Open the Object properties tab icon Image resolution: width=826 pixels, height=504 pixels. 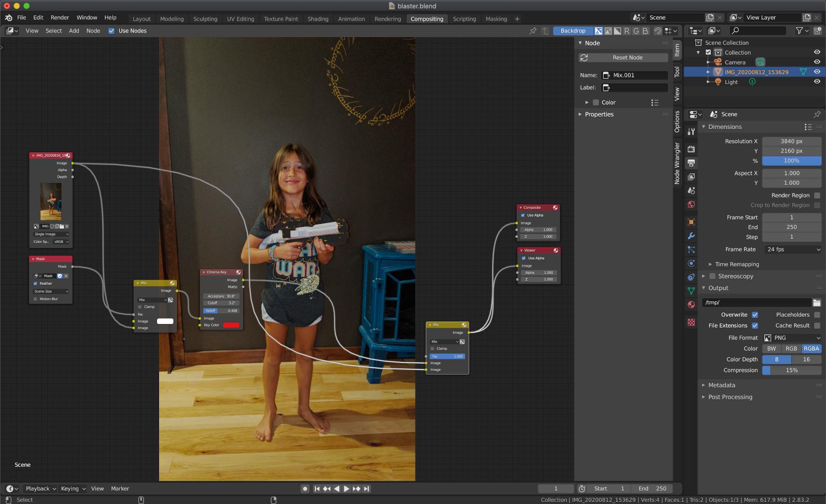[x=691, y=222]
